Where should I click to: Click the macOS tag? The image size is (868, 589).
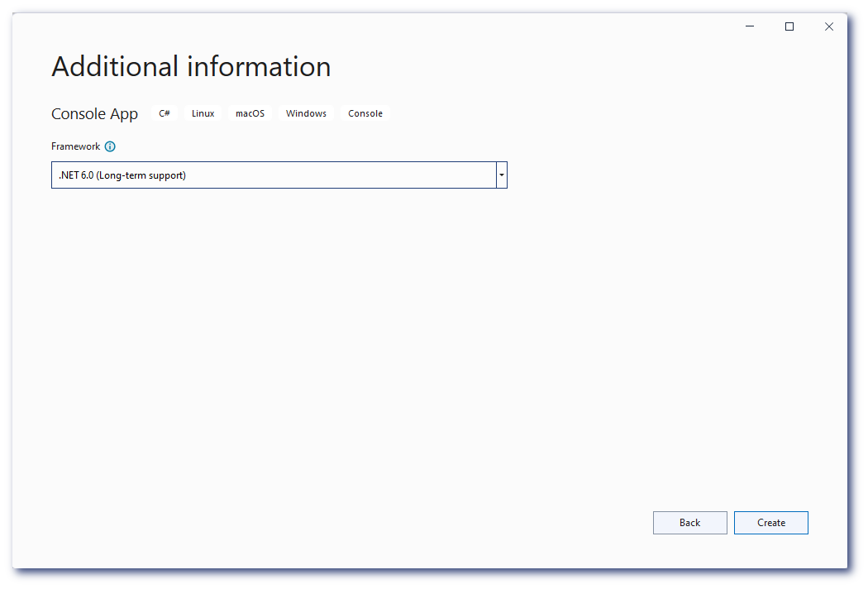pos(250,113)
